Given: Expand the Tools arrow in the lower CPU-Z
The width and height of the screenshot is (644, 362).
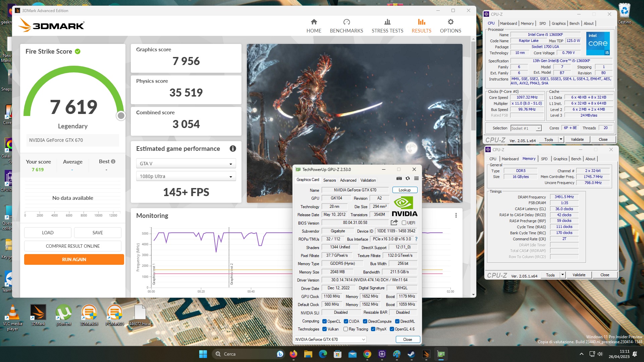Looking at the screenshot, I should 562,275.
